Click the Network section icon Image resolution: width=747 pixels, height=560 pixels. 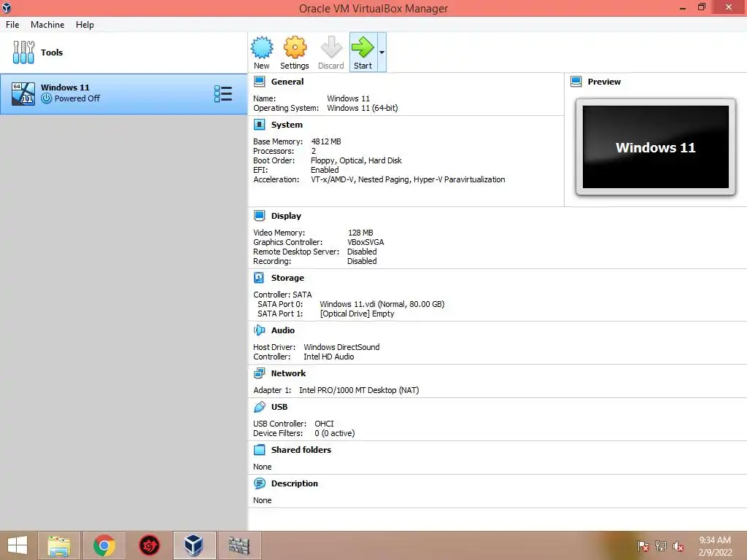(260, 373)
